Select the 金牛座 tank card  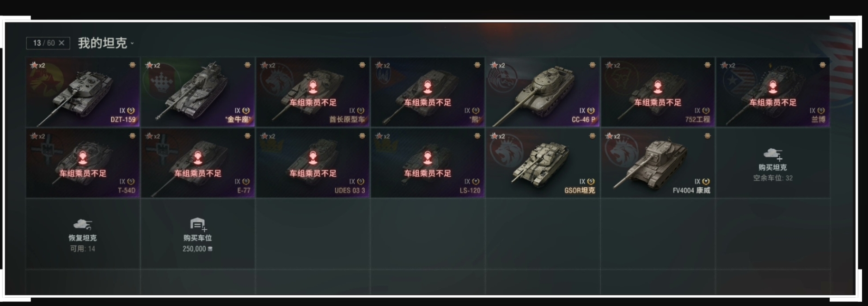(198, 92)
